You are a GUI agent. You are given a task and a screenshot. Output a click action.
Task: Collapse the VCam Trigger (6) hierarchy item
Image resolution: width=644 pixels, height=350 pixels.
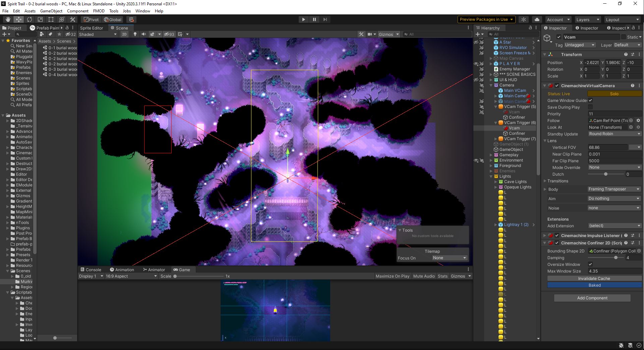[x=495, y=123]
